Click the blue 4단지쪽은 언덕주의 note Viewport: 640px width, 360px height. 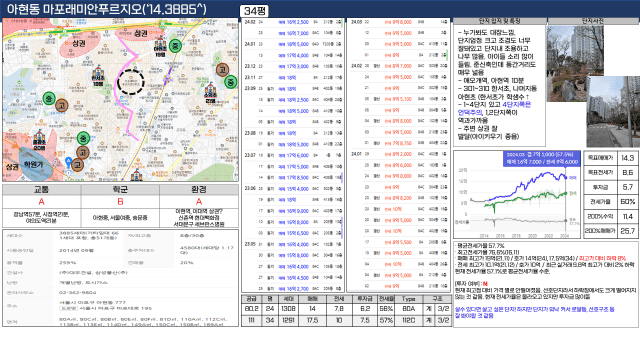(x=494, y=109)
